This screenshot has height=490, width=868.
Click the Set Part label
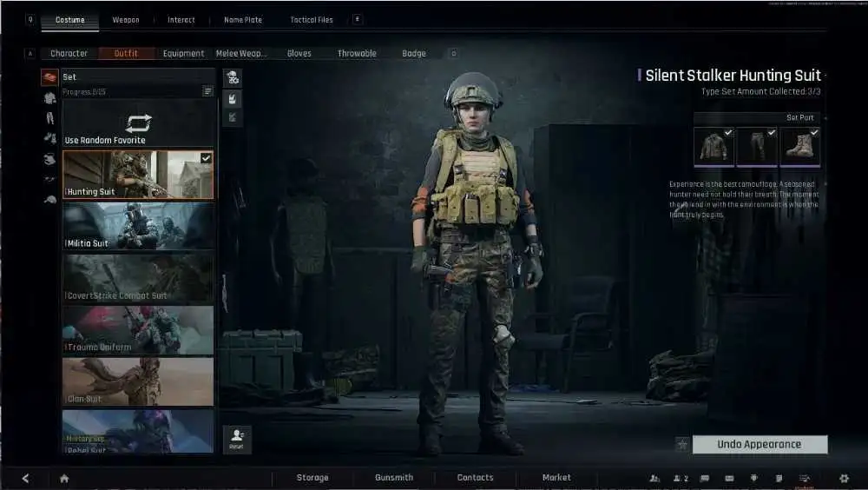click(800, 117)
